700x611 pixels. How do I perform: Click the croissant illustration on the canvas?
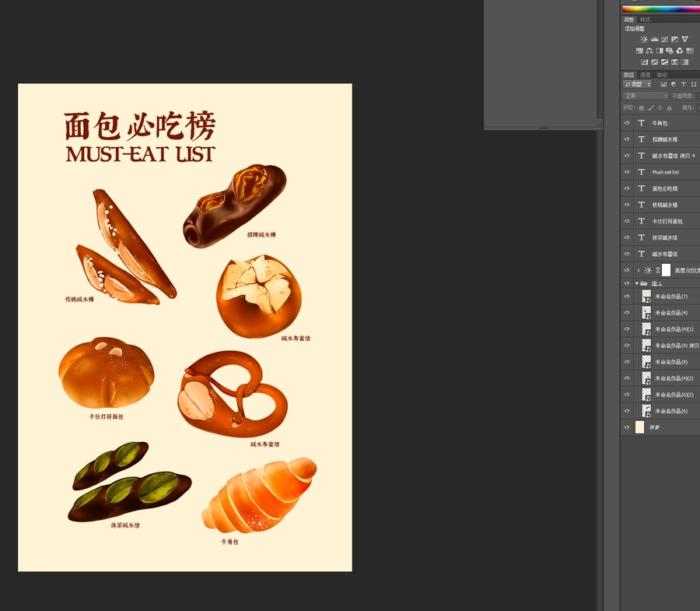[x=259, y=495]
